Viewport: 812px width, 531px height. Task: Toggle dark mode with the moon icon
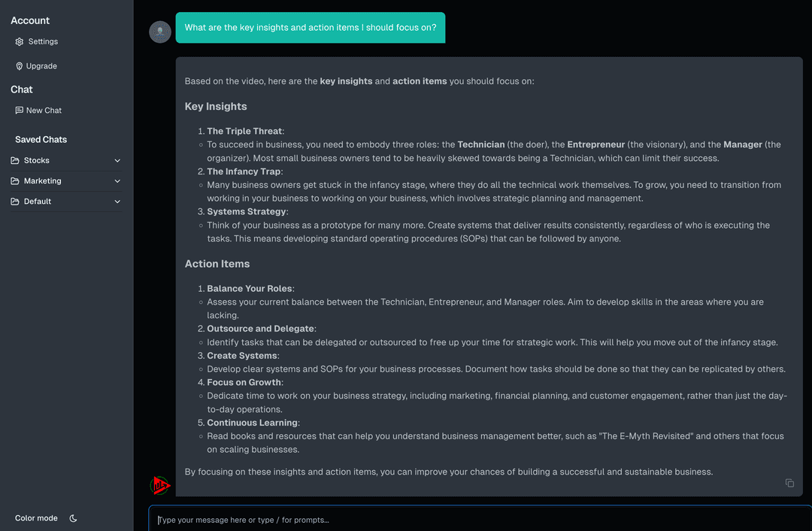tap(73, 518)
